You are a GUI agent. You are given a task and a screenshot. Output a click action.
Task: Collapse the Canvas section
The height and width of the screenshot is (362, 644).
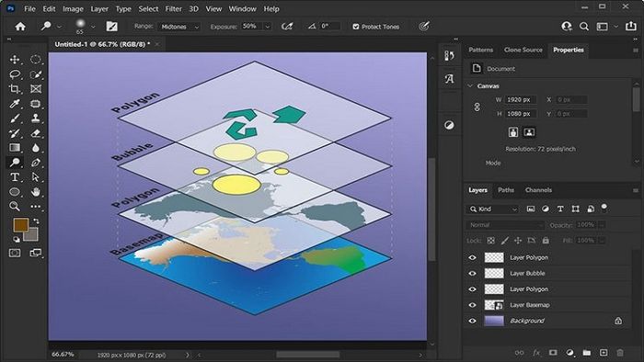471,86
